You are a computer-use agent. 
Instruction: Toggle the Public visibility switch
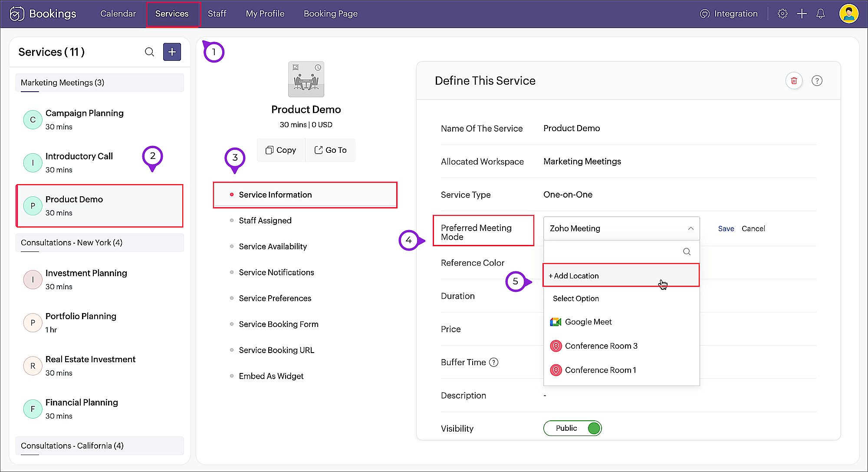pos(572,428)
